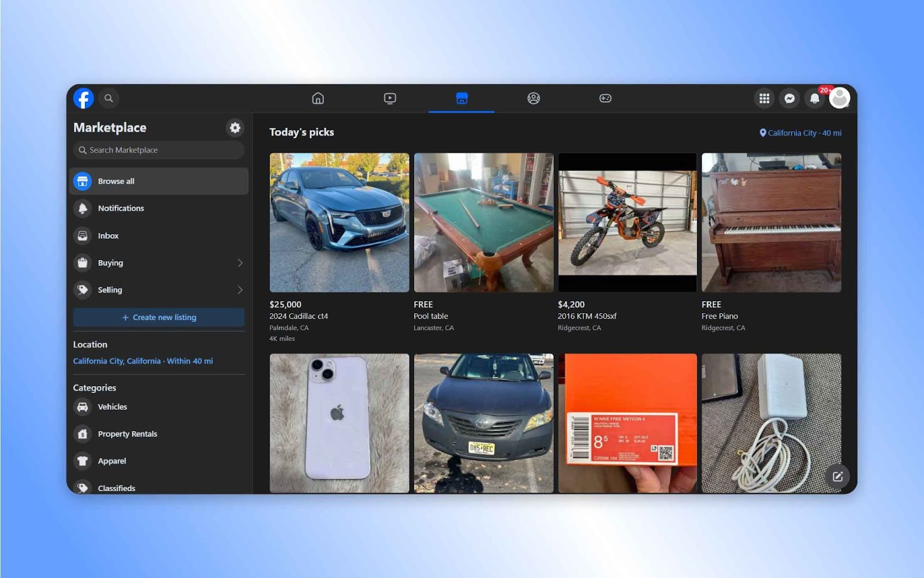Click the 2016 KTM 450sxf title

pos(587,316)
